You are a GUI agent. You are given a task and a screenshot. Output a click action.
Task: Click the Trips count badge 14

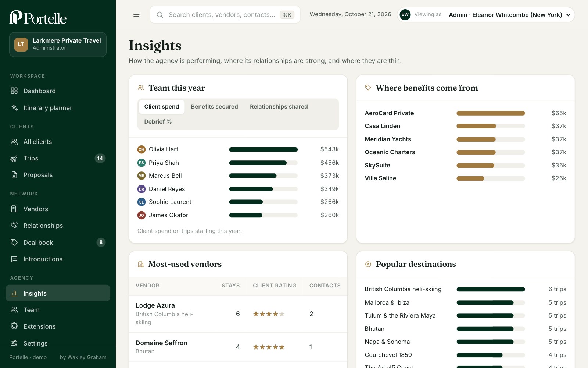click(x=100, y=158)
